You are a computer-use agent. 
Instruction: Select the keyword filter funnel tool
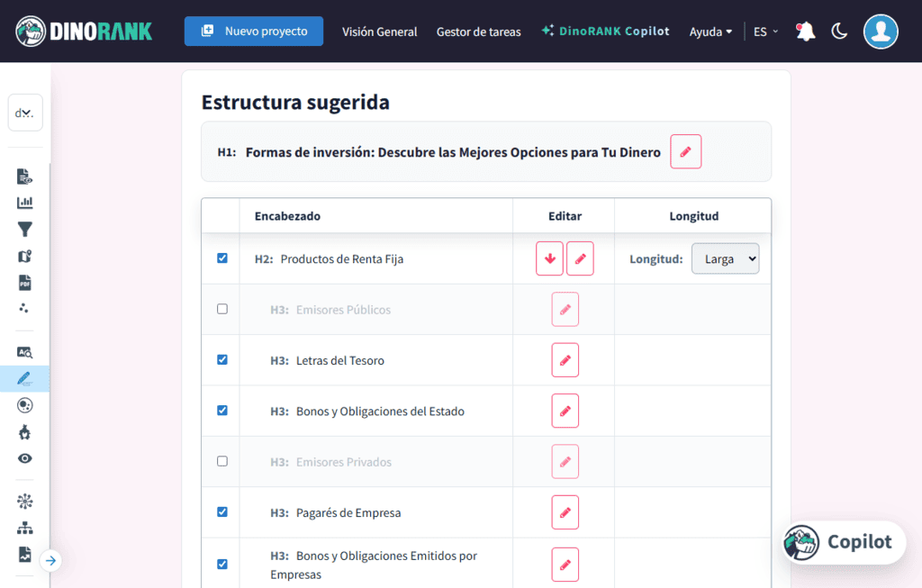[24, 229]
